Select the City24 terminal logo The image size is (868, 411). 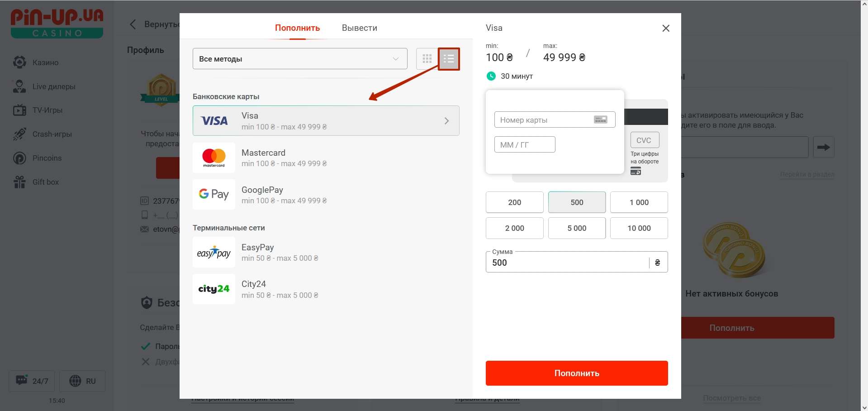(214, 289)
